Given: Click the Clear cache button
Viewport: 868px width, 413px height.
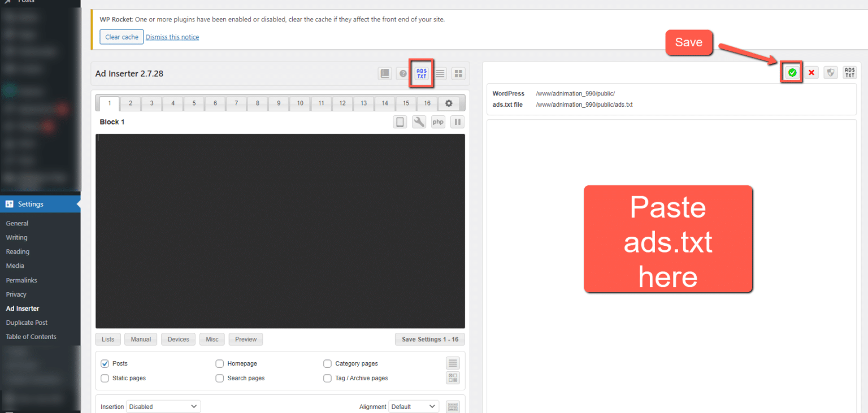Looking at the screenshot, I should pyautogui.click(x=121, y=37).
